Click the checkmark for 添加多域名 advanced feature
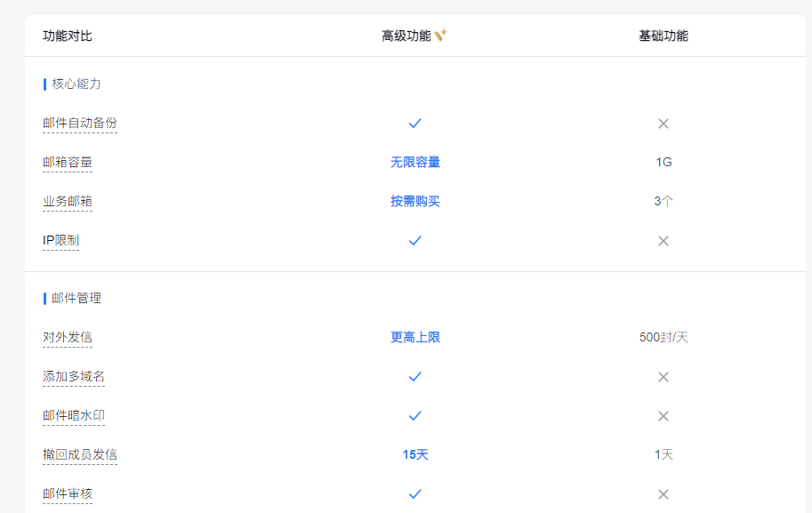The width and height of the screenshot is (812, 513). pyautogui.click(x=414, y=376)
